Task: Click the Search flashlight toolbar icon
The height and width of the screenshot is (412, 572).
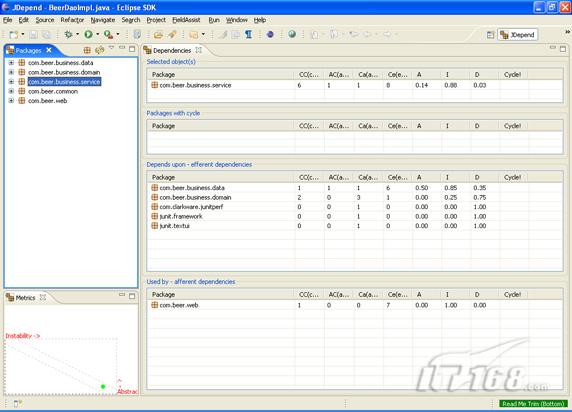Action: click(x=172, y=35)
